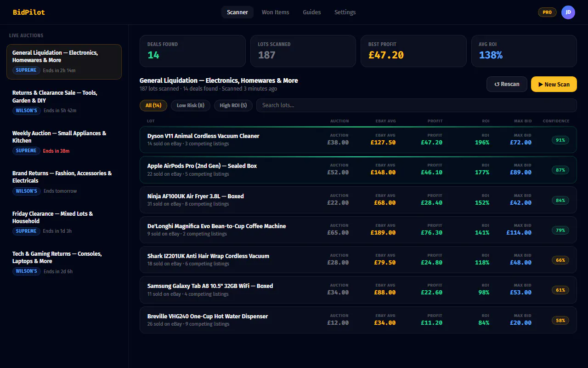Viewport: 588px width, 368px height.
Task: Click the 'Ends in 2h 14m' text
Action: pyautogui.click(x=59, y=70)
